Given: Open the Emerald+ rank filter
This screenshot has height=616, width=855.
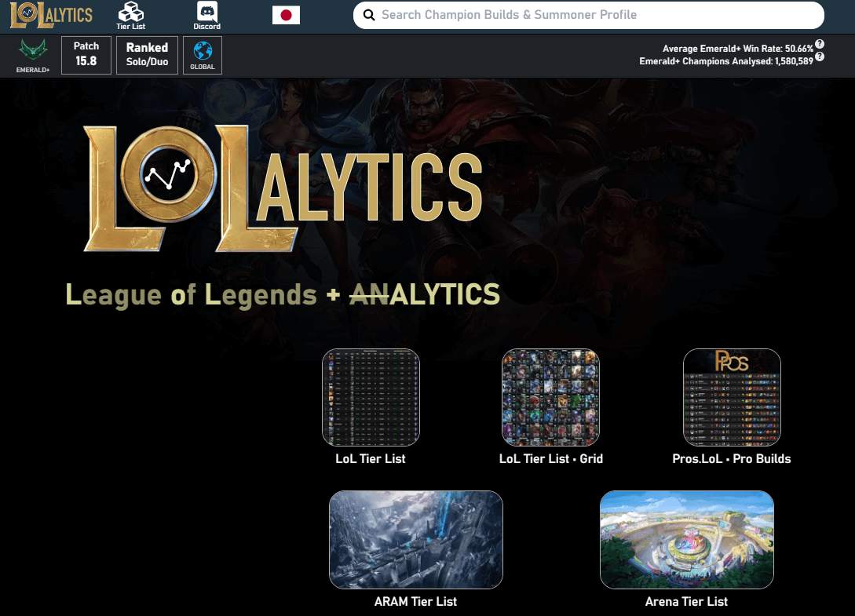Looking at the screenshot, I should (x=33, y=55).
